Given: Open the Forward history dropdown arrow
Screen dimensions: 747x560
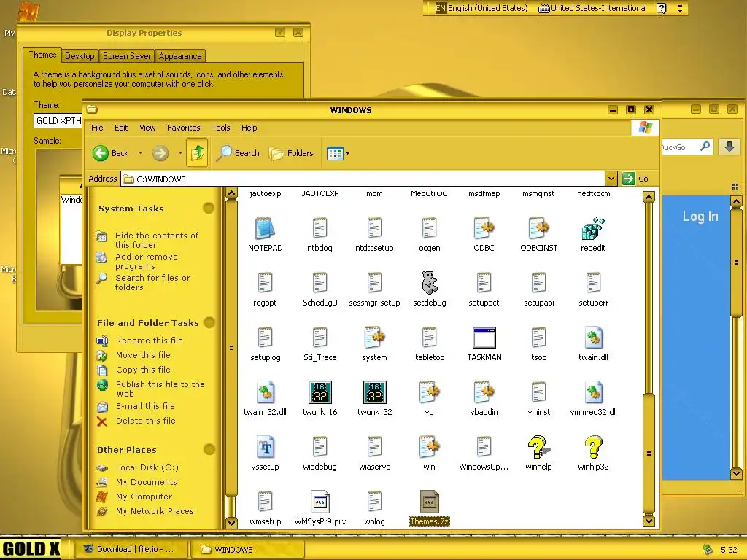Looking at the screenshot, I should 180,153.
